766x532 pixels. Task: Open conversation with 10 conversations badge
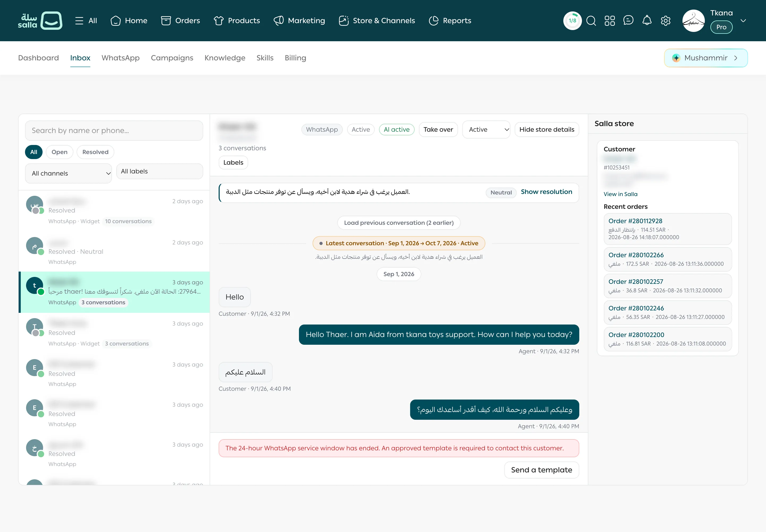tap(114, 211)
